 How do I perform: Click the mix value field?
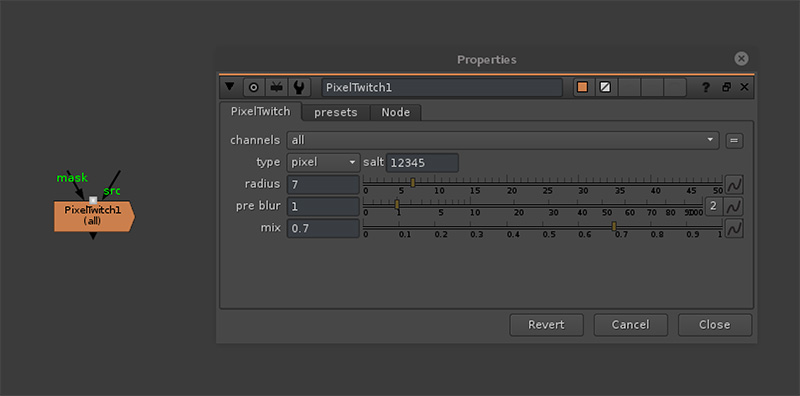pos(323,229)
